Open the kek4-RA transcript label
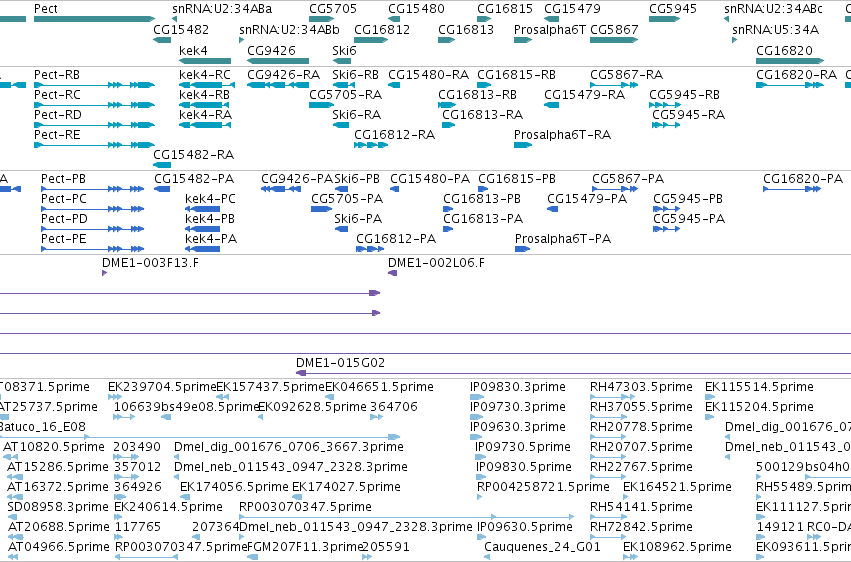This screenshot has width=851, height=562. point(205,114)
